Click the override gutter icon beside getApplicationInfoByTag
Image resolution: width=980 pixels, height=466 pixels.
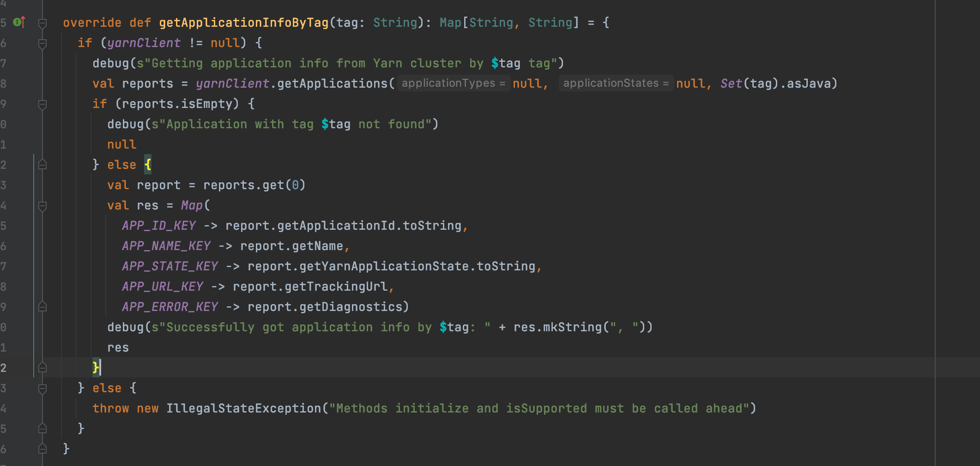click(19, 22)
